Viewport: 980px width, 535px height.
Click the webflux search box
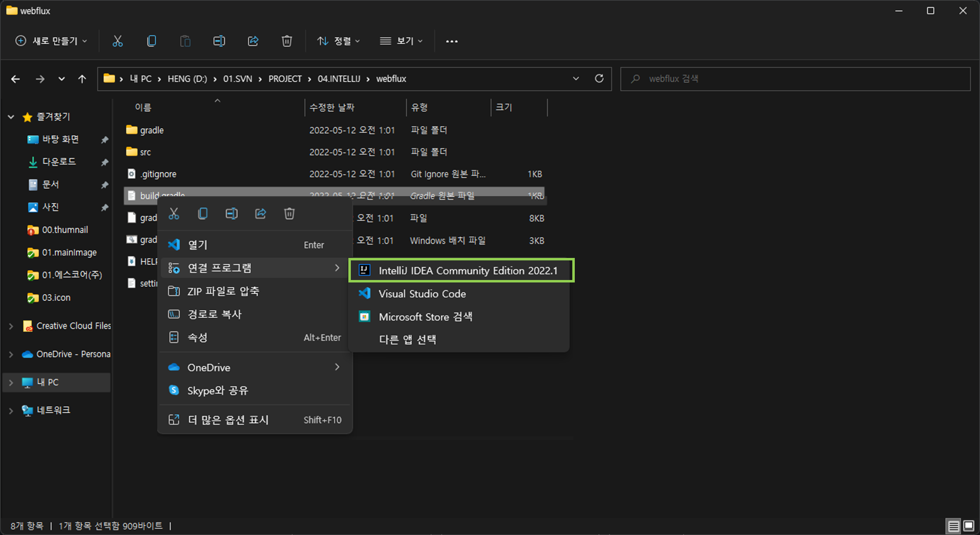click(795, 79)
